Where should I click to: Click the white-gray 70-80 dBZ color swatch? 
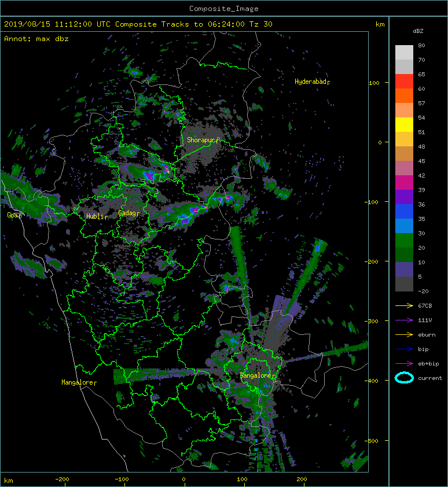coord(404,52)
